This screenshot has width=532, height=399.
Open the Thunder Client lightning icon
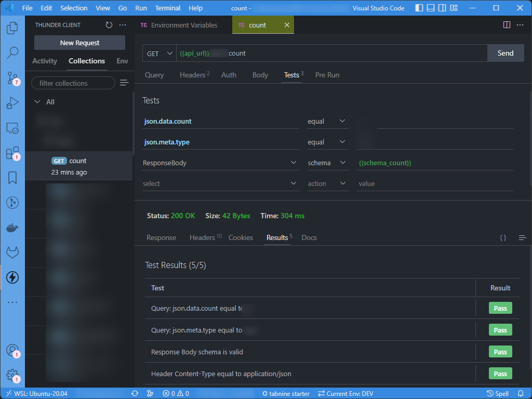(x=12, y=277)
